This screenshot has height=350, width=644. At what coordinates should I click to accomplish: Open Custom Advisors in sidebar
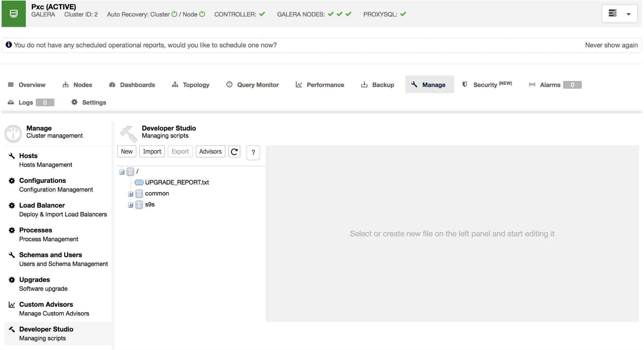pyautogui.click(x=58, y=309)
